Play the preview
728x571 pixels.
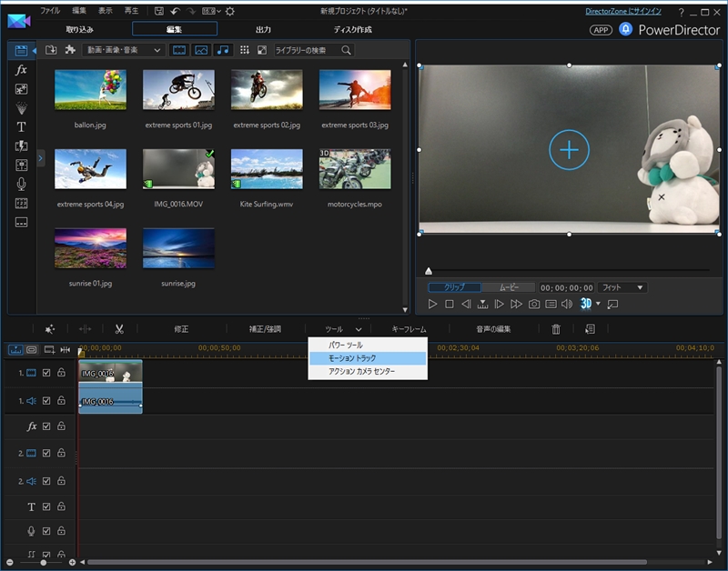click(x=432, y=305)
